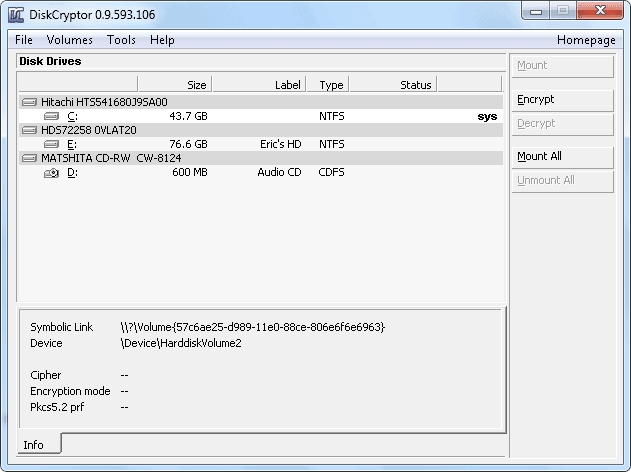
Task: Close the DiskCryptor window
Action: (600, 10)
